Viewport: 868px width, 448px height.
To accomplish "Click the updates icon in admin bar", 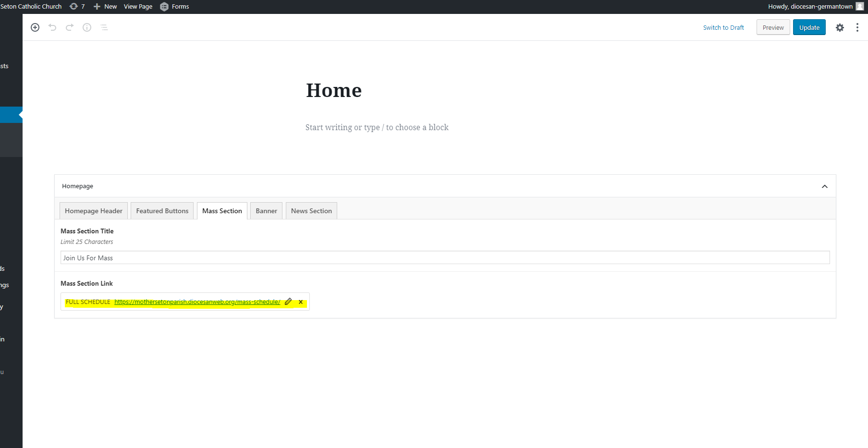I will [77, 6].
